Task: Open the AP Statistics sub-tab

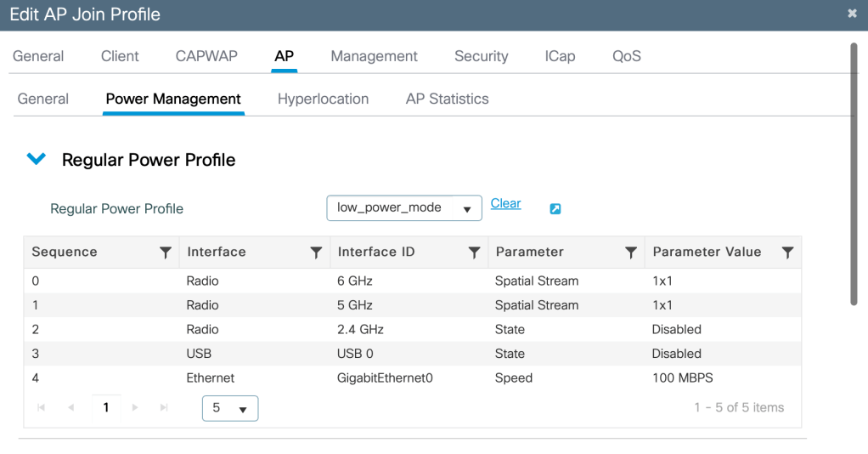Action: pyautogui.click(x=447, y=99)
